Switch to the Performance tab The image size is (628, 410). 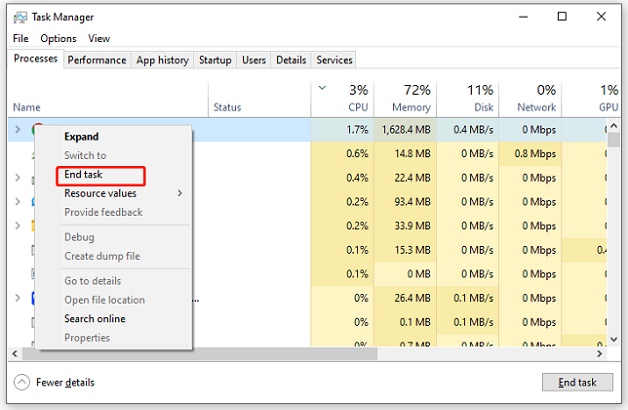[97, 60]
